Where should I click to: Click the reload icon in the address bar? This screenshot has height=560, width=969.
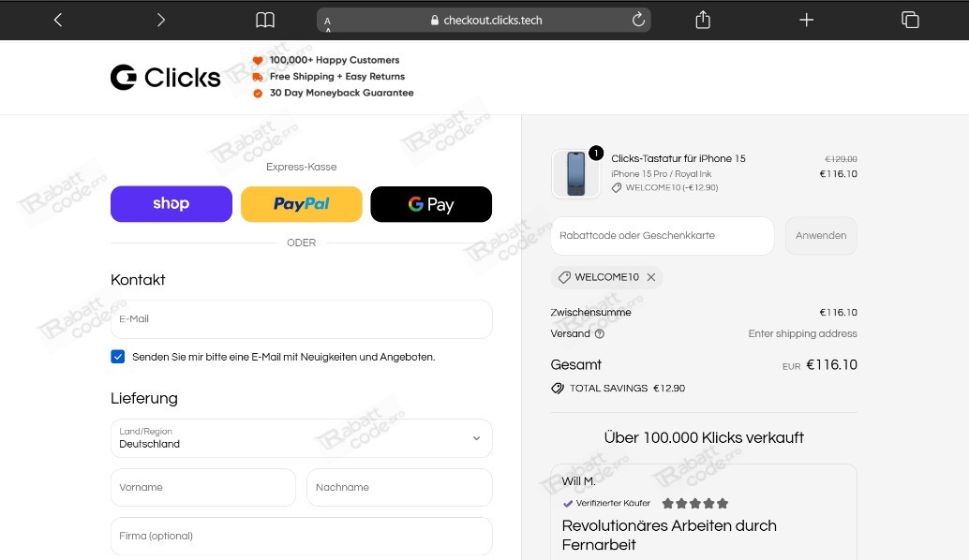pyautogui.click(x=638, y=19)
